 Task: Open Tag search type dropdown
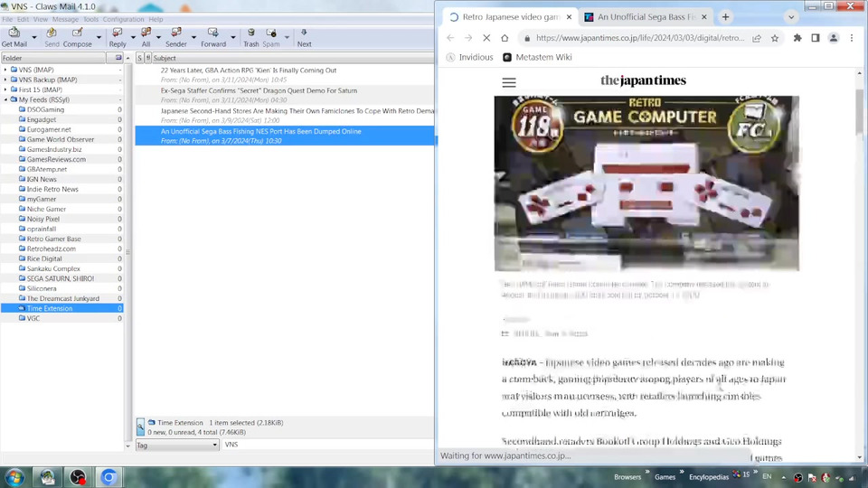point(177,445)
